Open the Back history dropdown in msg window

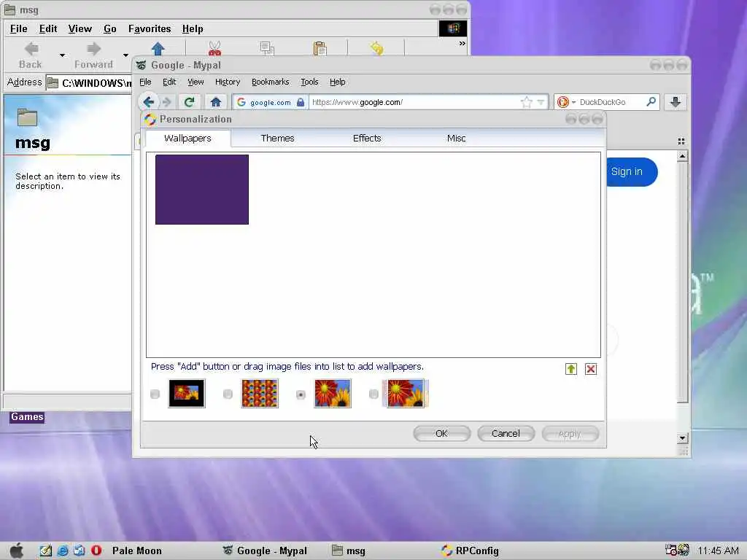(62, 55)
